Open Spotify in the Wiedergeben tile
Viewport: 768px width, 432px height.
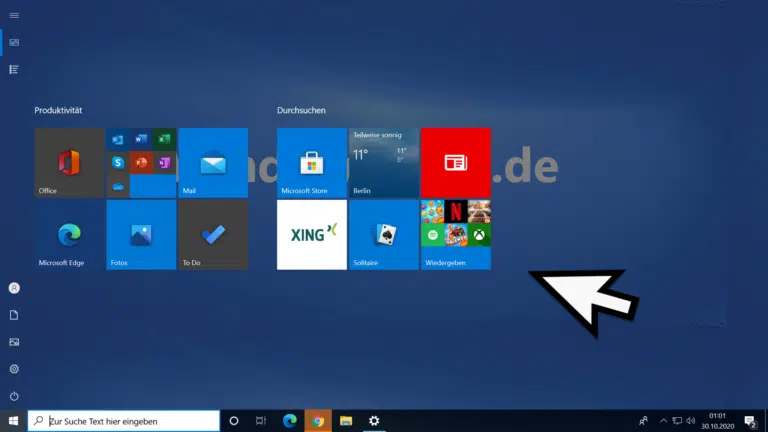pyautogui.click(x=432, y=235)
